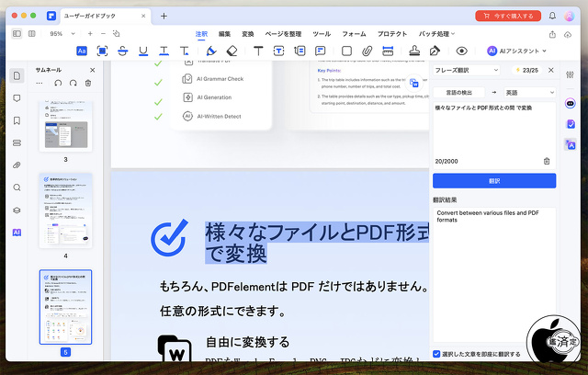Open the attachments panel in left sidebar
Screen dimensions: 588x375
(17, 165)
